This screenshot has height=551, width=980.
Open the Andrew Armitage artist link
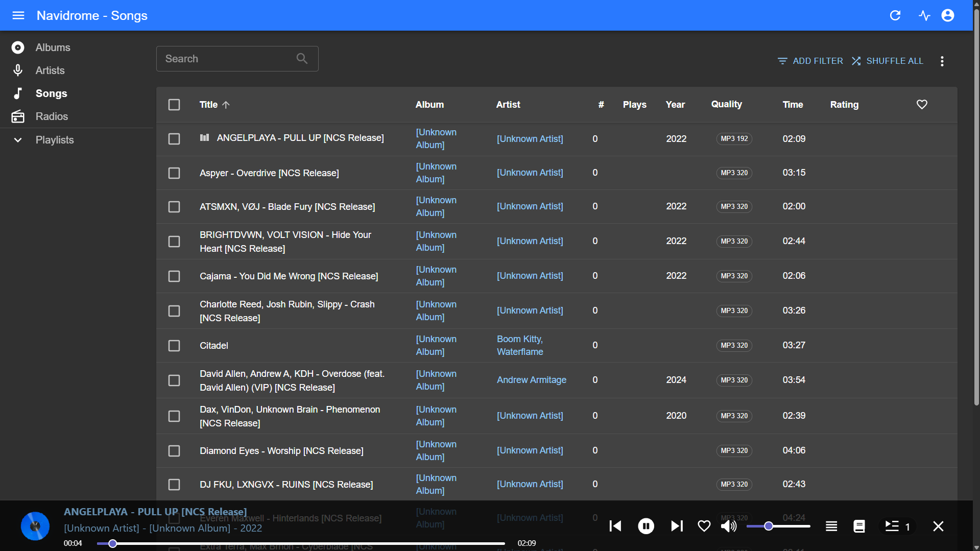[x=531, y=380]
